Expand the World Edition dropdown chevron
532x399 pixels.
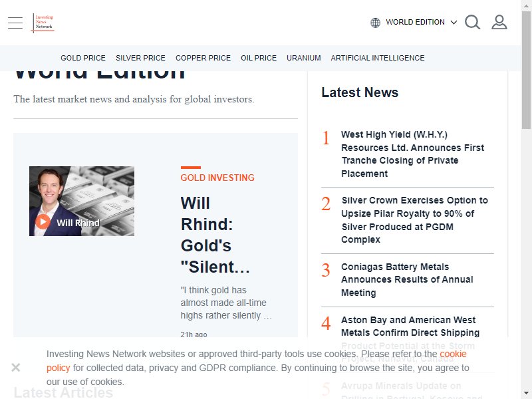(454, 23)
